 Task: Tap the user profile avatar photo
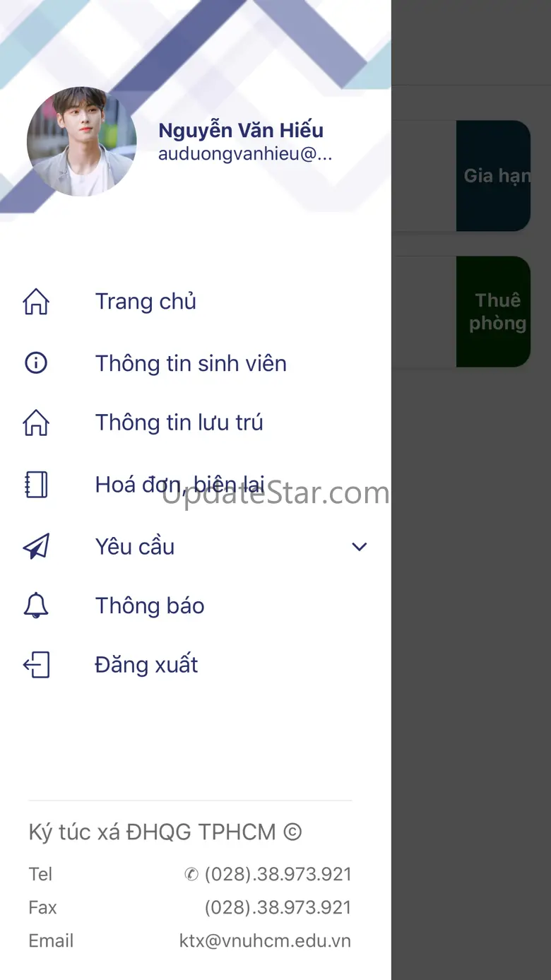click(x=81, y=142)
